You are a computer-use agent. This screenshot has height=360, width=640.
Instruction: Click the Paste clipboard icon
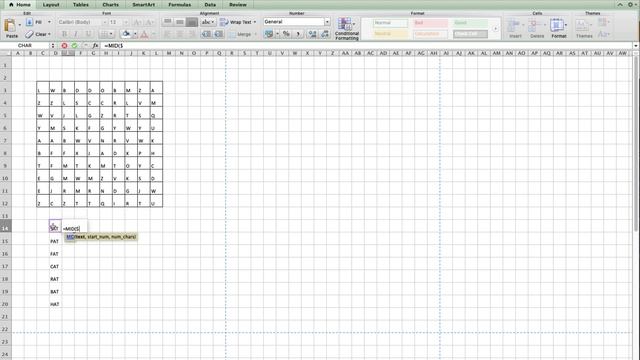10,25
